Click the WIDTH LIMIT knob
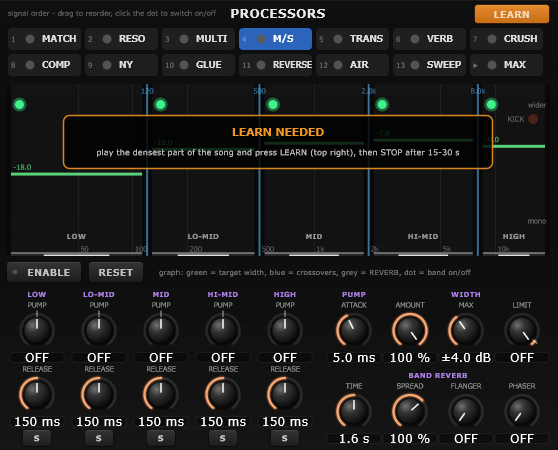558x450 pixels. 522,330
